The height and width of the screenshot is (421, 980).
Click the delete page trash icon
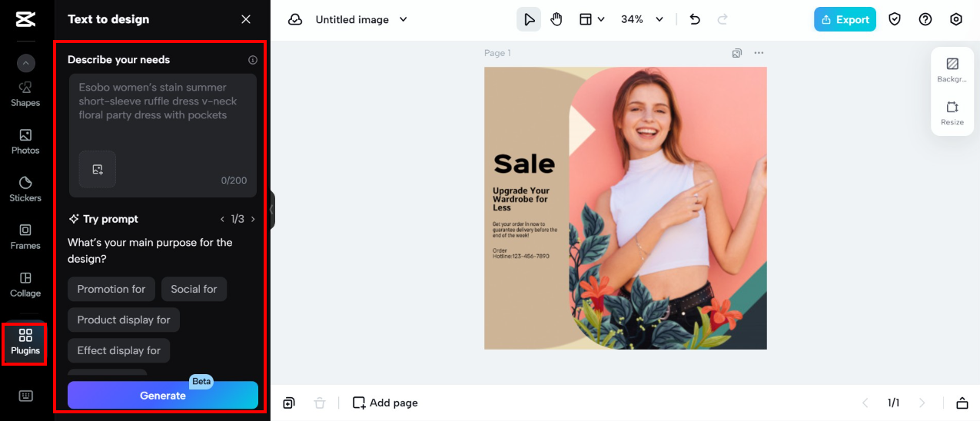[320, 403]
